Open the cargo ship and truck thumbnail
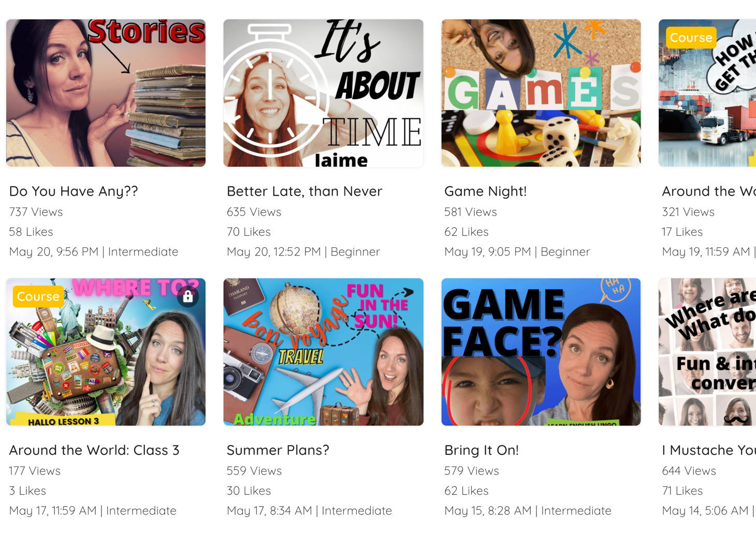Screen dimensions: 756x534 point(707,93)
